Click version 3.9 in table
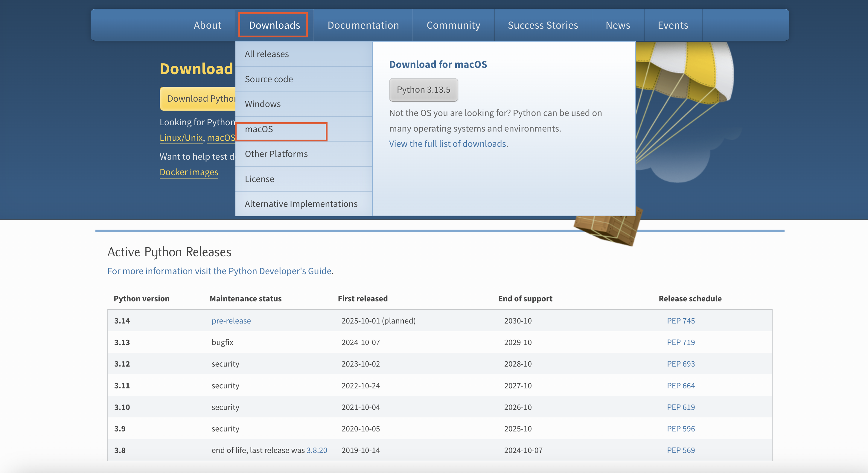Viewport: 868px width, 473px height. (x=120, y=429)
